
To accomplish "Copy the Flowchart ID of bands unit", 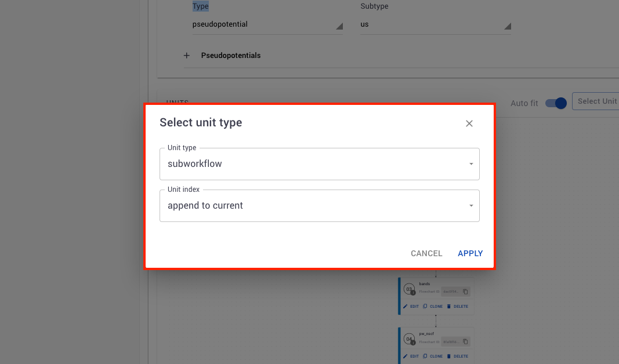I will [465, 291].
